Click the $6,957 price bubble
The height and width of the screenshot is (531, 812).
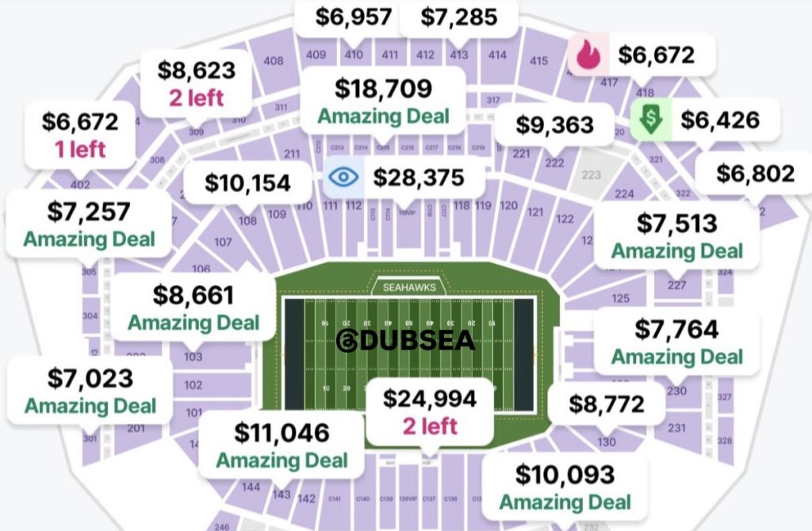pyautogui.click(x=347, y=17)
